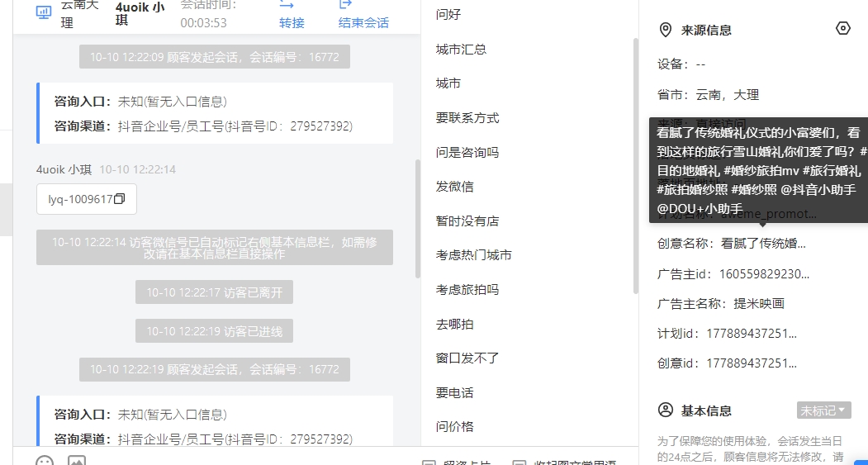
Task: Select the 发微信 quick reply
Action: pyautogui.click(x=455, y=187)
